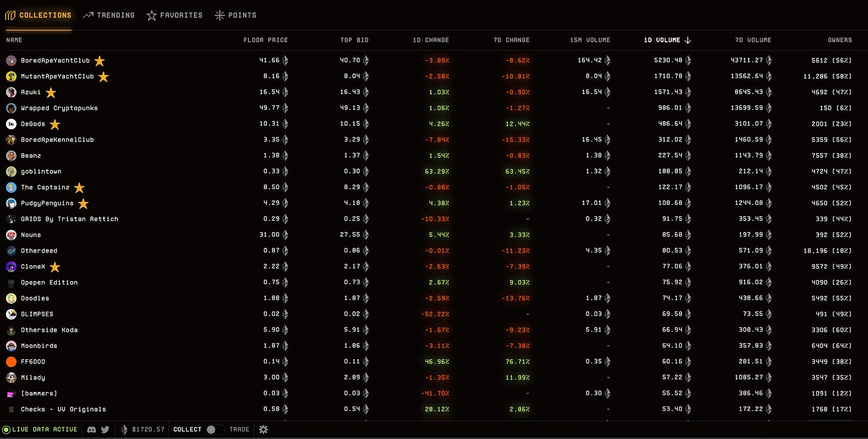Open the Favorites tab
Screen dimensions: 868x439
click(x=175, y=15)
